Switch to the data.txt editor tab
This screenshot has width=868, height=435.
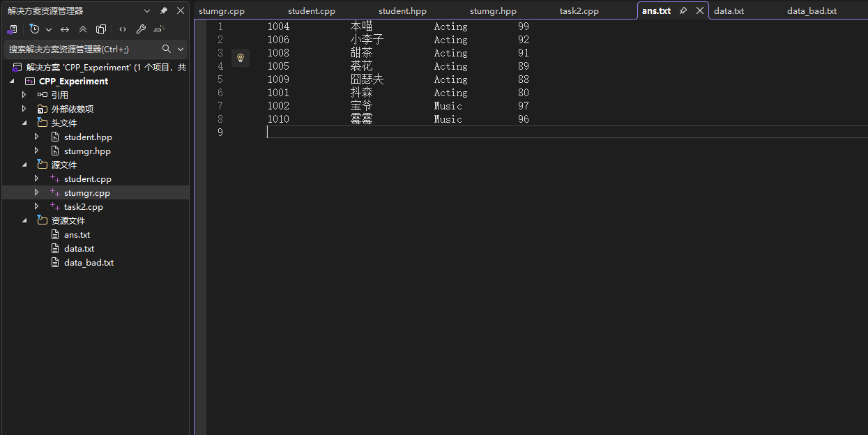[729, 11]
